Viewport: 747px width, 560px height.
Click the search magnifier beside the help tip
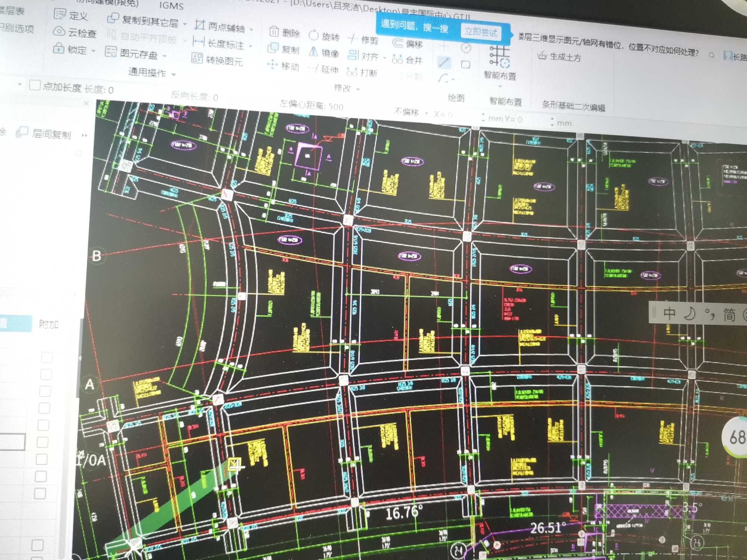tap(712, 55)
